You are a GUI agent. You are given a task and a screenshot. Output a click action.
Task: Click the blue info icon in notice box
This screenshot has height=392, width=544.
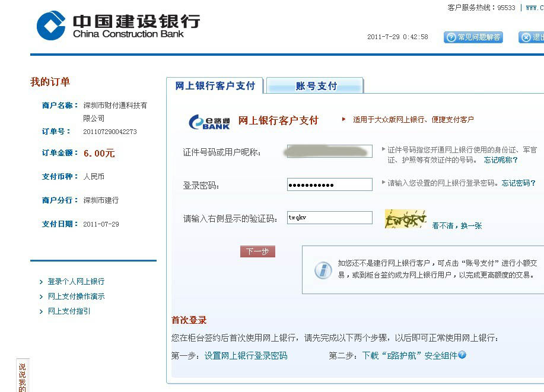pos(323,270)
